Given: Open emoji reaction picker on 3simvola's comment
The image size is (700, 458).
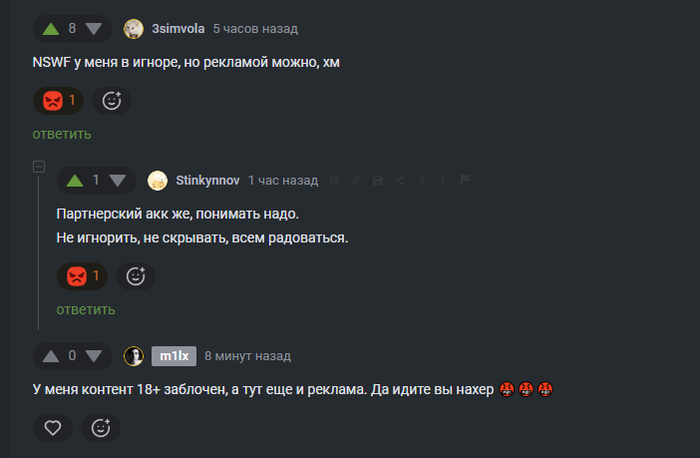Looking at the screenshot, I should click(x=112, y=100).
